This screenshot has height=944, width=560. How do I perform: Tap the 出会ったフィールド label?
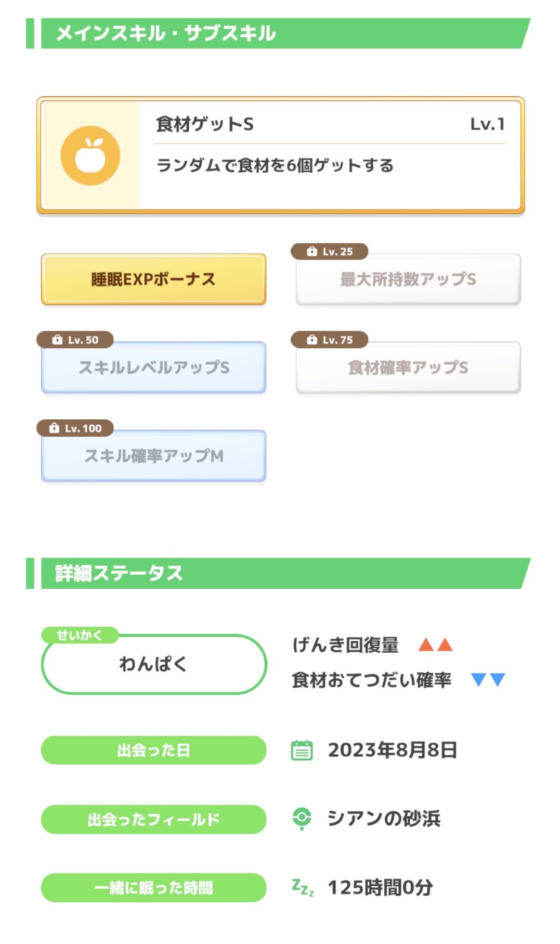tap(153, 819)
